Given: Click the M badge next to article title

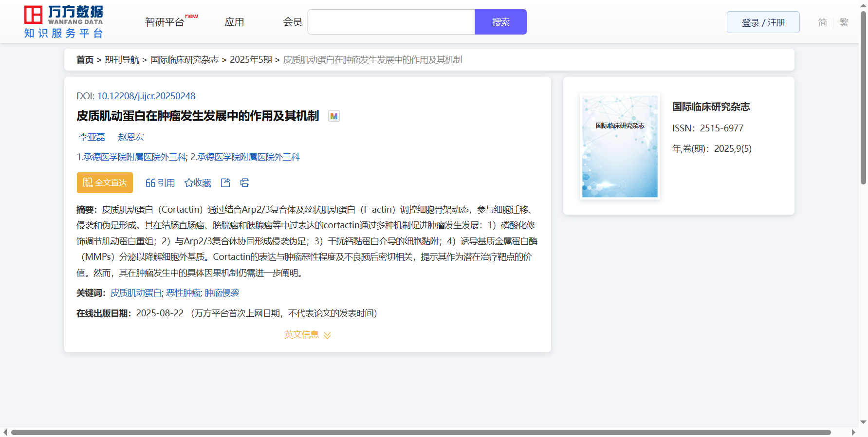Looking at the screenshot, I should [x=333, y=116].
